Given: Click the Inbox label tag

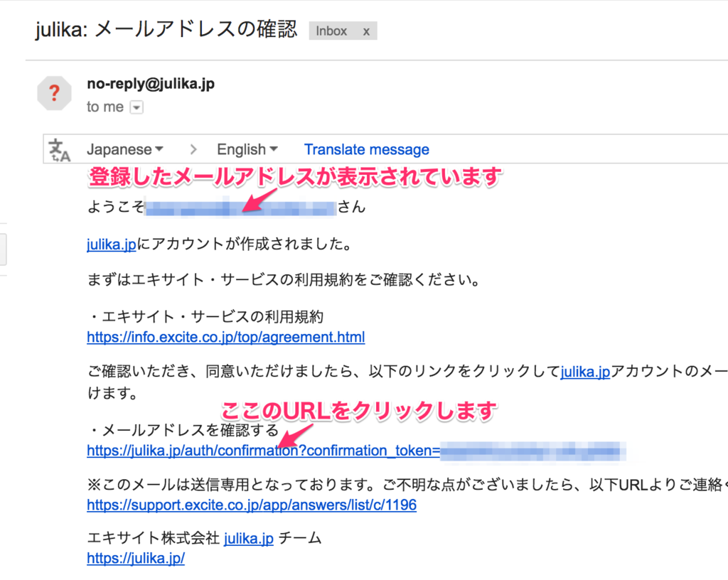Looking at the screenshot, I should click(331, 31).
